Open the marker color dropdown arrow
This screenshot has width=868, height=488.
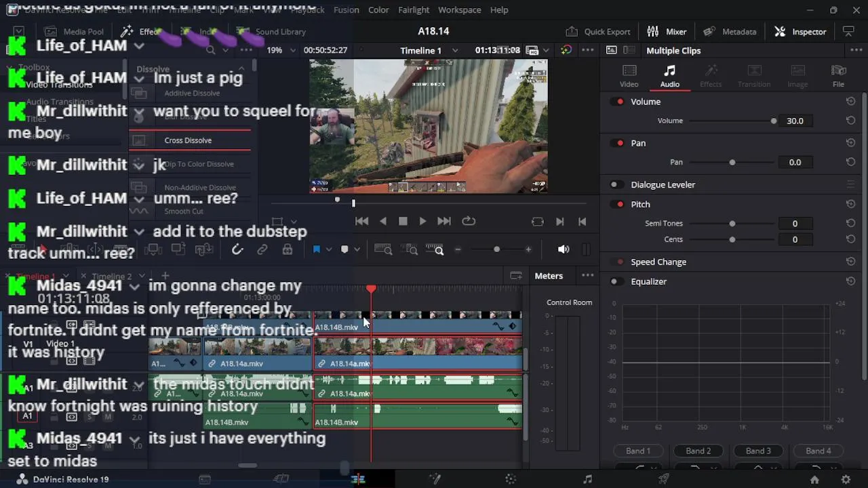[357, 249]
